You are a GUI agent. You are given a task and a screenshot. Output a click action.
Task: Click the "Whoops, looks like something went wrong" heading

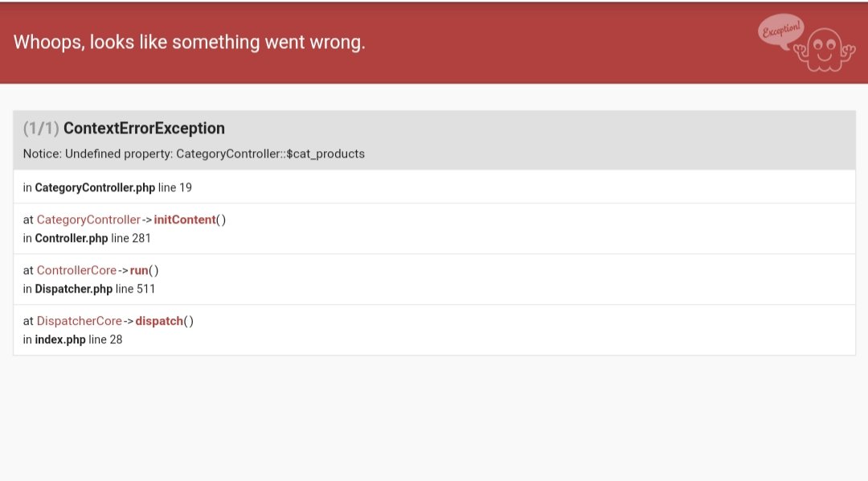190,43
